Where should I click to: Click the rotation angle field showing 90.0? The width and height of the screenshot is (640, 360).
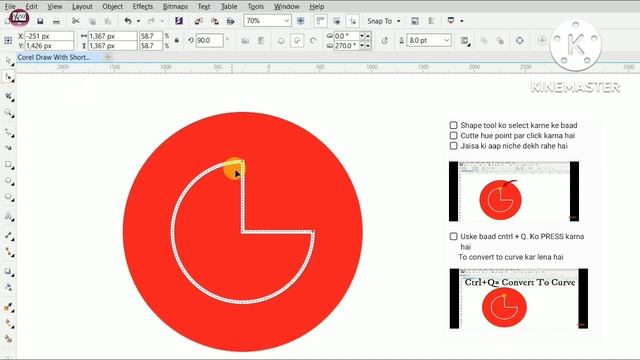(x=209, y=40)
